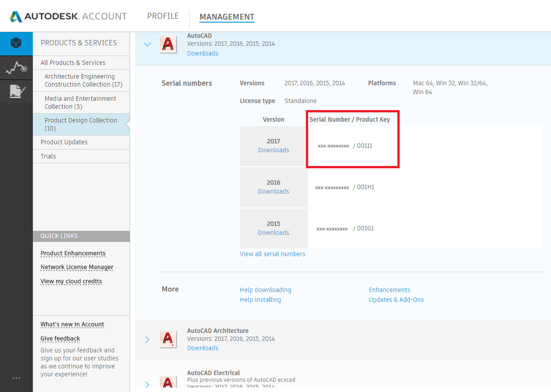
Task: Open the contracts document sidebar icon
Action: (x=16, y=92)
